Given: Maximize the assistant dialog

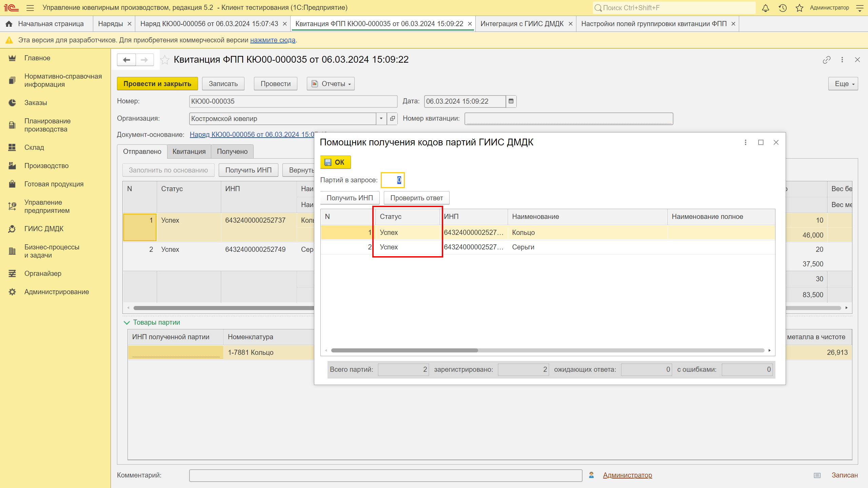Looking at the screenshot, I should pos(761,142).
